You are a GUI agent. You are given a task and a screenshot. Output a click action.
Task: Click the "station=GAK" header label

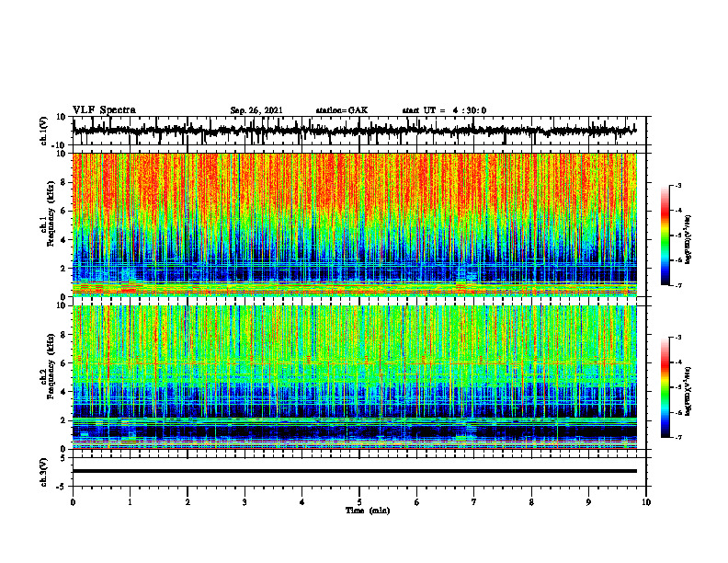(342, 110)
